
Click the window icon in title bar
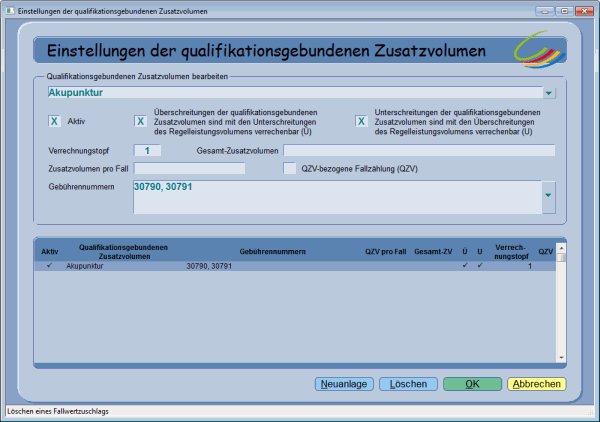pos(10,11)
